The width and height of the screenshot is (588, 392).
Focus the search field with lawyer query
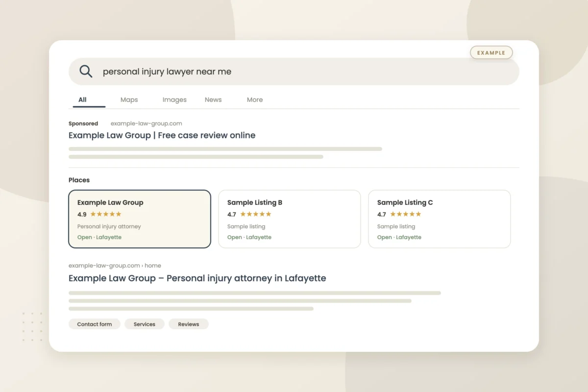294,72
